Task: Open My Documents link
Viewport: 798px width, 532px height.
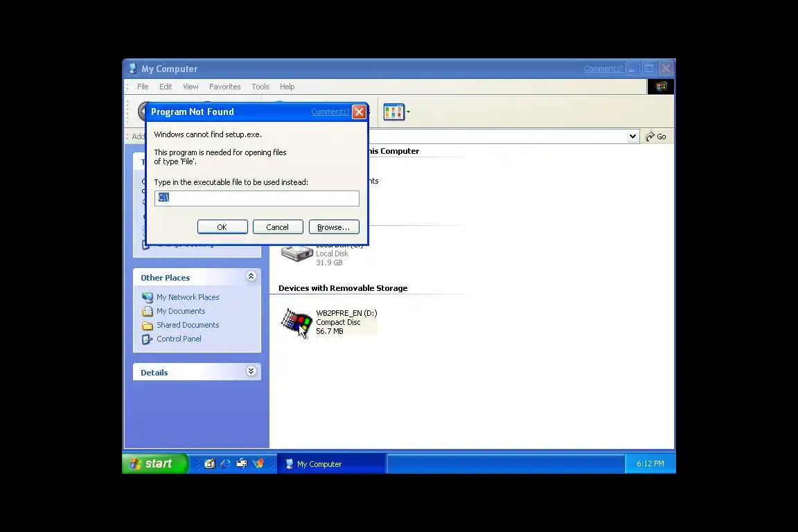Action: point(181,311)
